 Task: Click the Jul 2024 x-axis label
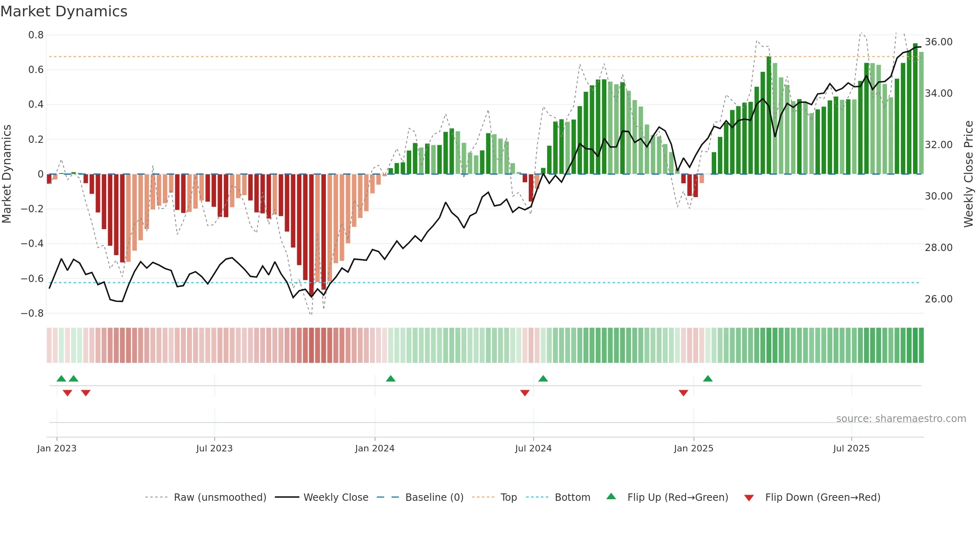click(x=533, y=448)
